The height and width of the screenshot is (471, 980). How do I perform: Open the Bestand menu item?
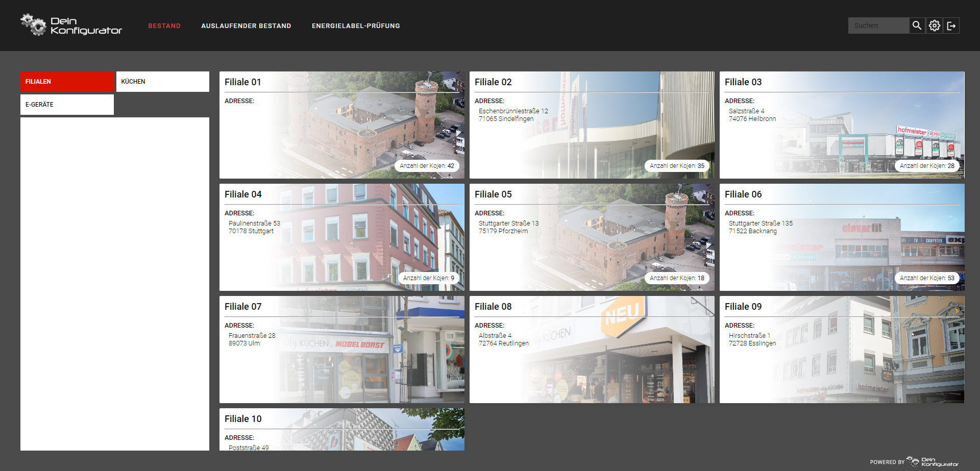(164, 26)
